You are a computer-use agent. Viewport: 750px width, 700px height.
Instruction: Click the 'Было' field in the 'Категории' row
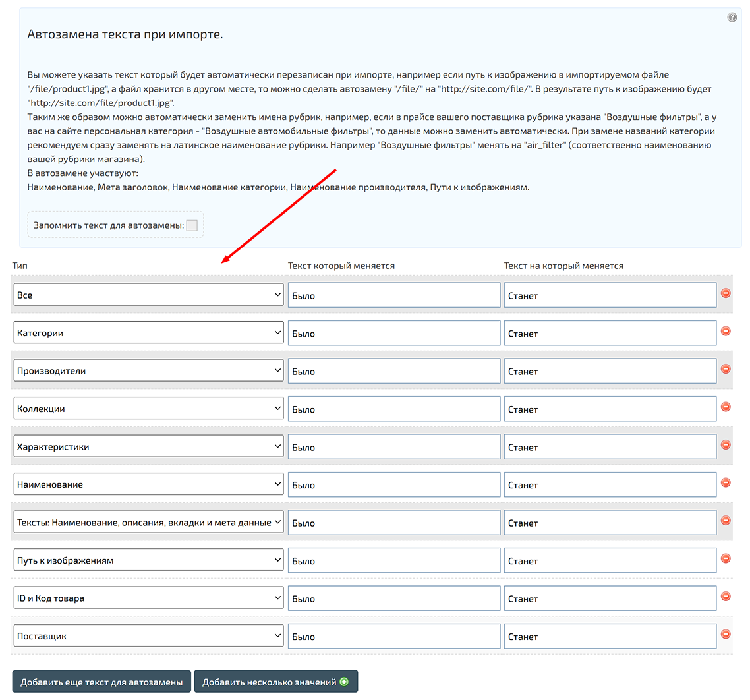pos(394,333)
